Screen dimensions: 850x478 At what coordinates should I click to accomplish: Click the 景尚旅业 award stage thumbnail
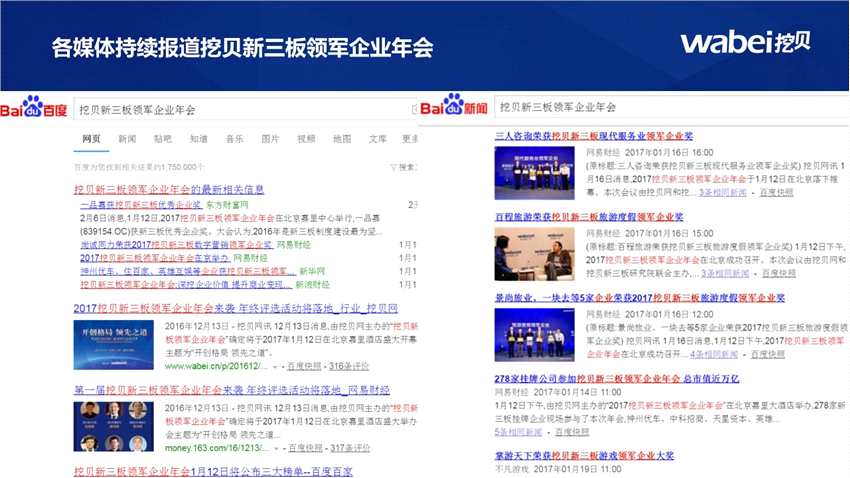coord(535,334)
